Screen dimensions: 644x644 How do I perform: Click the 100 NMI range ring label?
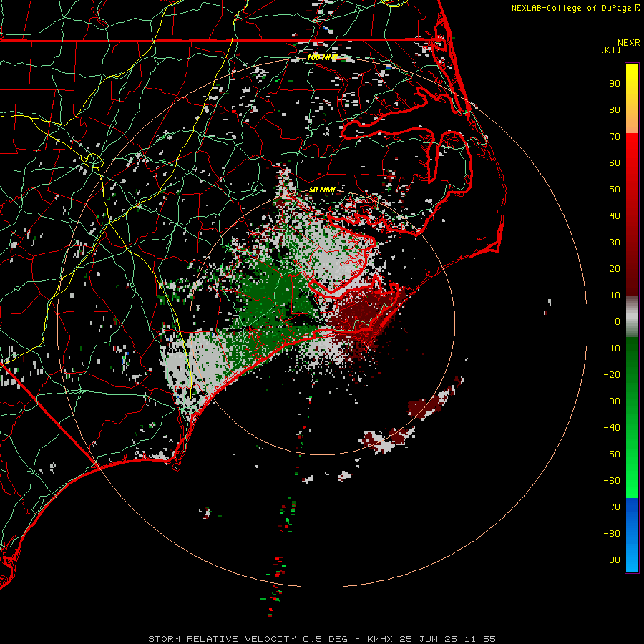[322, 57]
